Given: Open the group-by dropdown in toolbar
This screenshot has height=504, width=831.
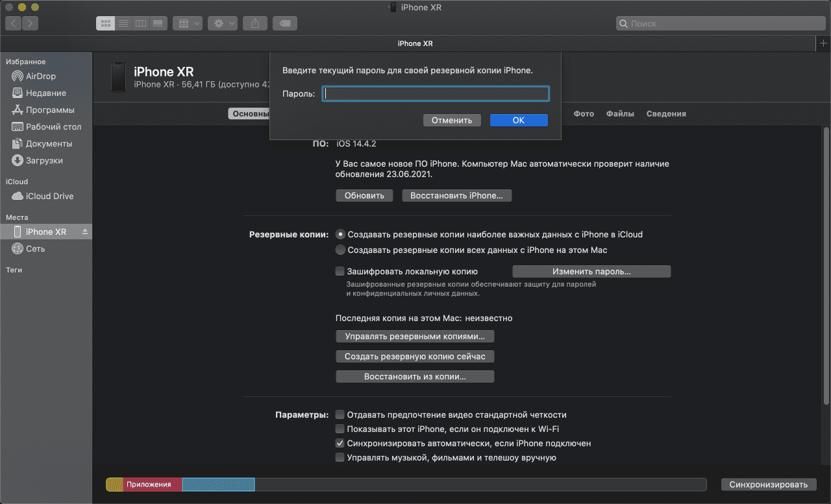Looking at the screenshot, I should (x=188, y=23).
